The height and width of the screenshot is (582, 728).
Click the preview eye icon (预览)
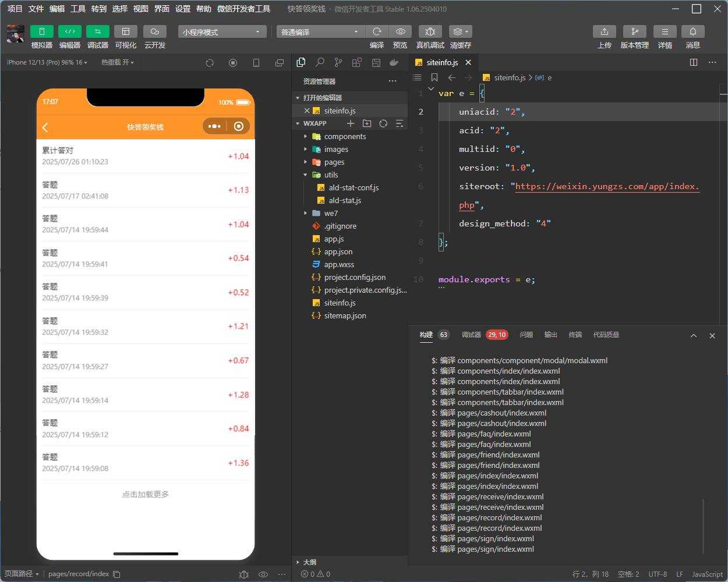(400, 31)
